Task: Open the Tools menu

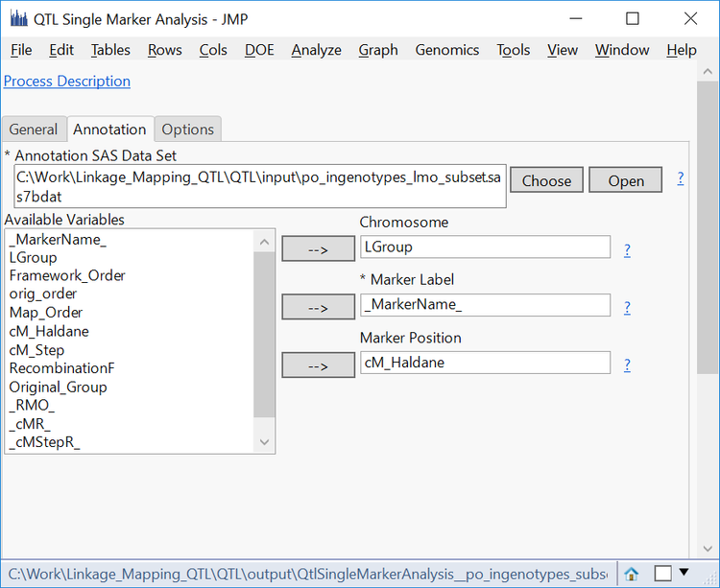Action: (514, 50)
